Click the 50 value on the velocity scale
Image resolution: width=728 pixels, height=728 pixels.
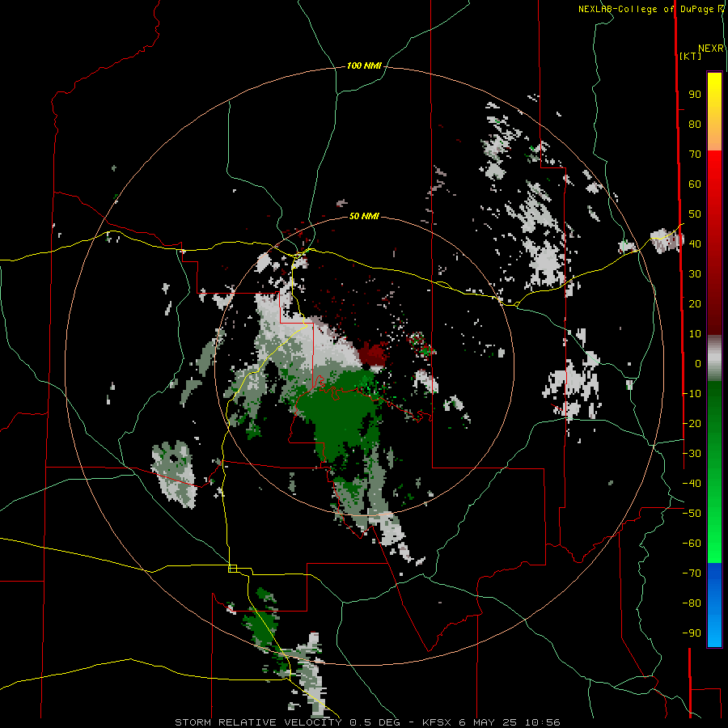pyautogui.click(x=695, y=214)
